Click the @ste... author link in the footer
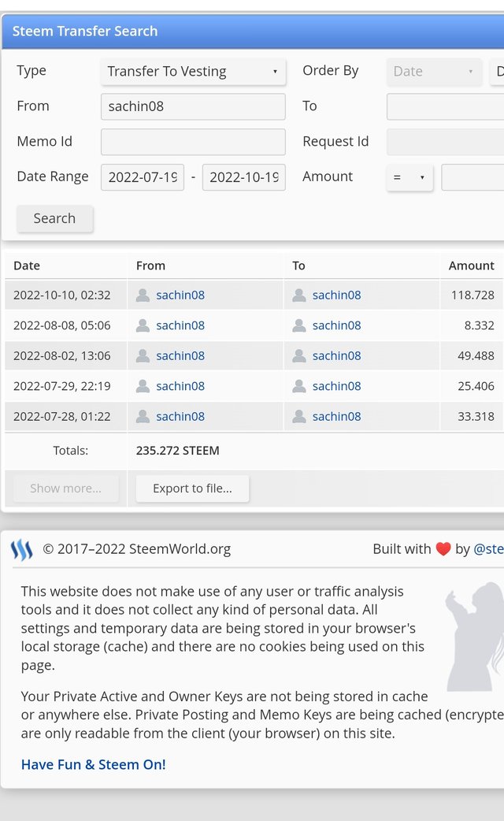The height and width of the screenshot is (821, 504). [x=488, y=549]
